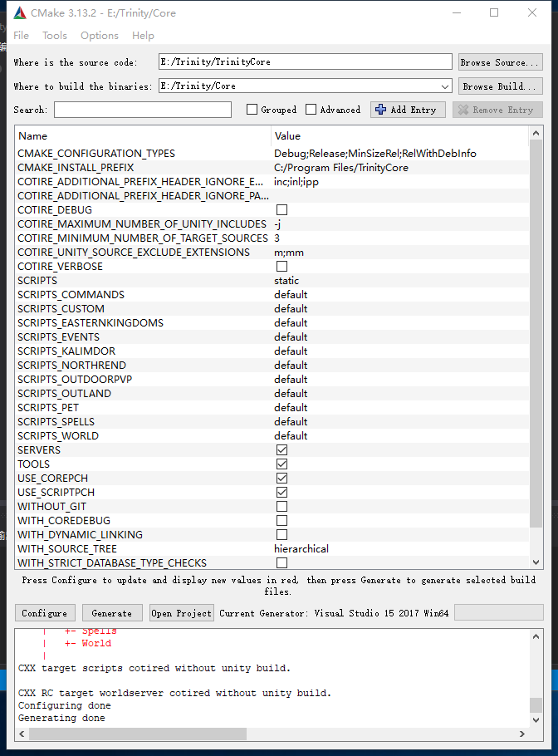Click the Open Project button
The height and width of the screenshot is (756, 558).
181,613
